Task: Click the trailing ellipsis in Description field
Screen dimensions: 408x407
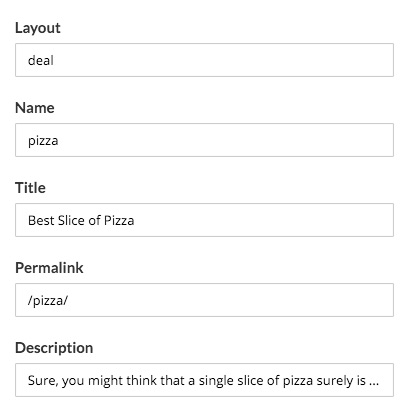Action: pyautogui.click(x=374, y=383)
